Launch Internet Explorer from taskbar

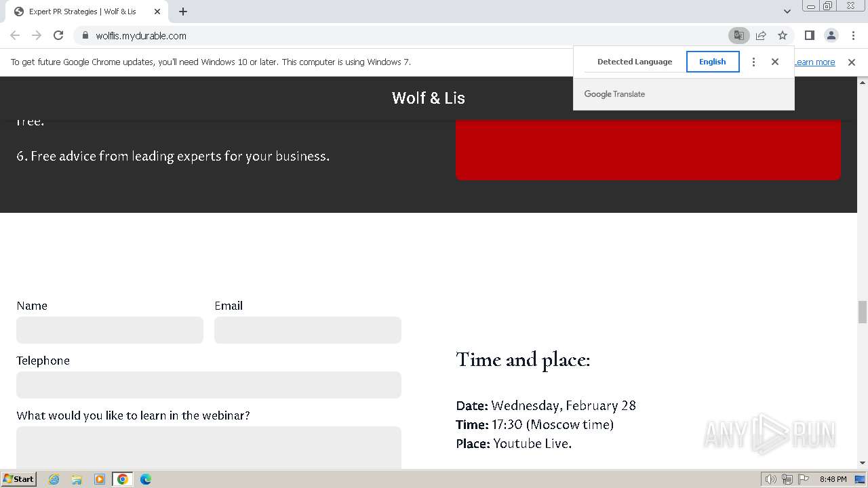click(54, 479)
